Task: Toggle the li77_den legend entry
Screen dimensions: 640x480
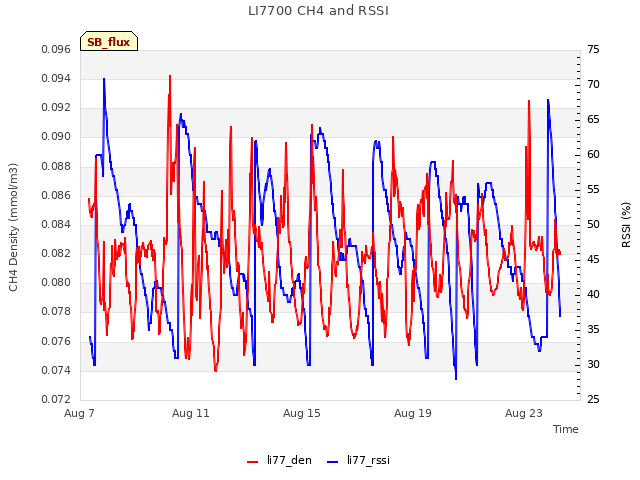Action: pos(279,460)
